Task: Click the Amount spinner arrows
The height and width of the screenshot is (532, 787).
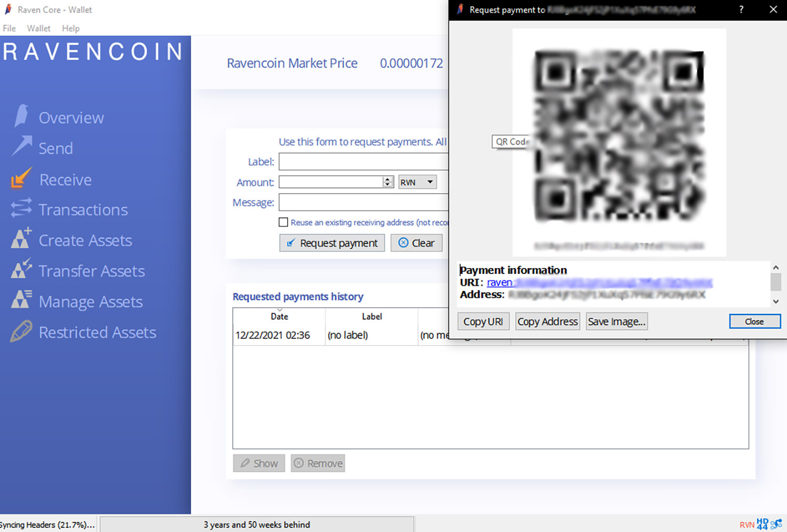Action: point(388,182)
